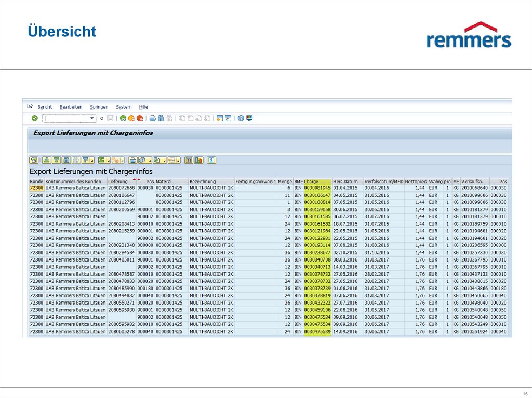Open the Help question mark icon

pyautogui.click(x=241, y=118)
